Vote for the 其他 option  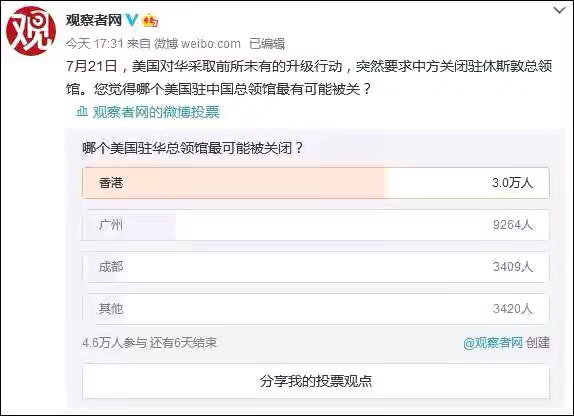pos(316,309)
